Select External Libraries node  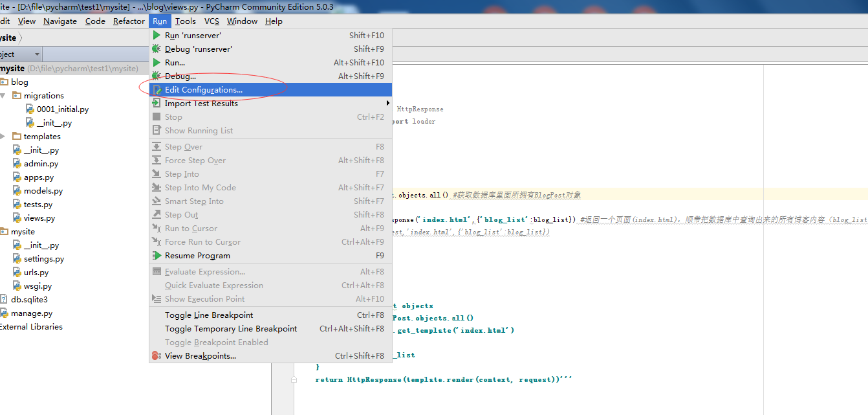(31, 327)
